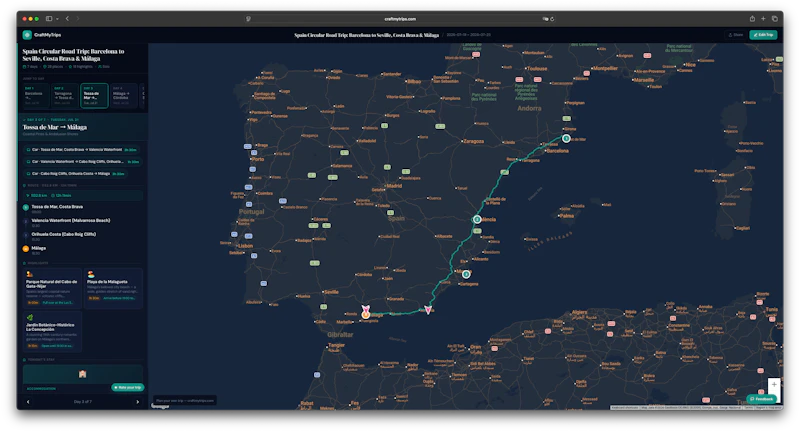Open Car Valencia Waterfront to Cabo Roig leg
This screenshot has width=800, height=432.
click(82, 162)
